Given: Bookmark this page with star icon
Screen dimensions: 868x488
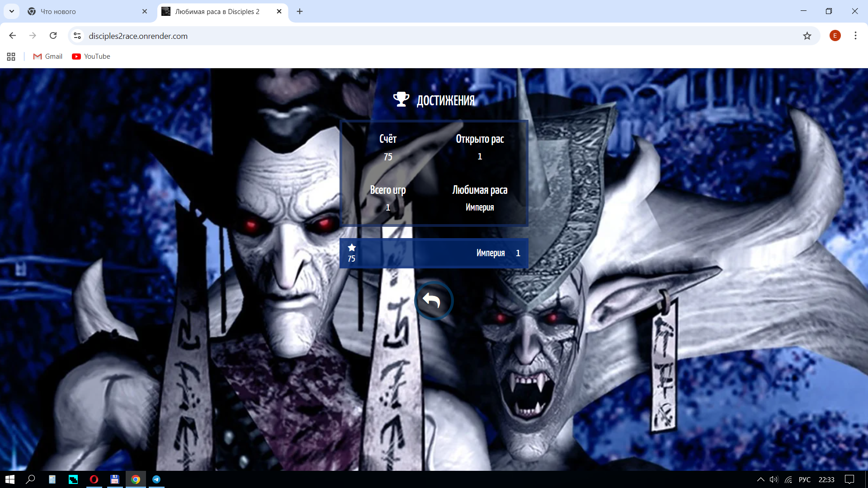Looking at the screenshot, I should (807, 36).
